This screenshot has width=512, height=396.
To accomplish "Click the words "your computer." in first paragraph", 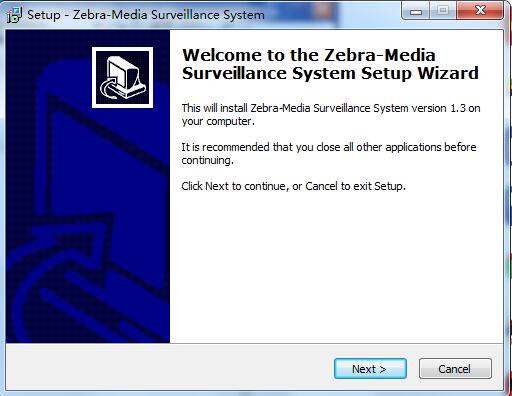I will pos(218,122).
